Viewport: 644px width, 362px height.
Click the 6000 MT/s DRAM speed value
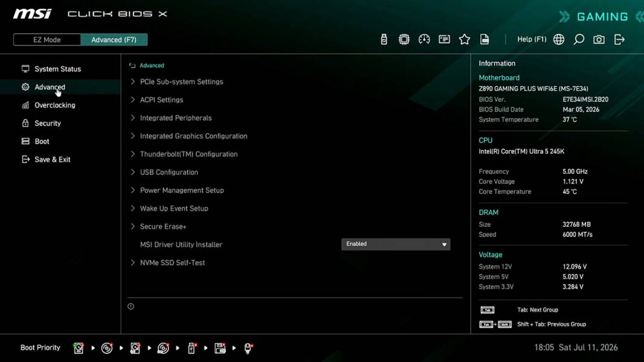[578, 235]
